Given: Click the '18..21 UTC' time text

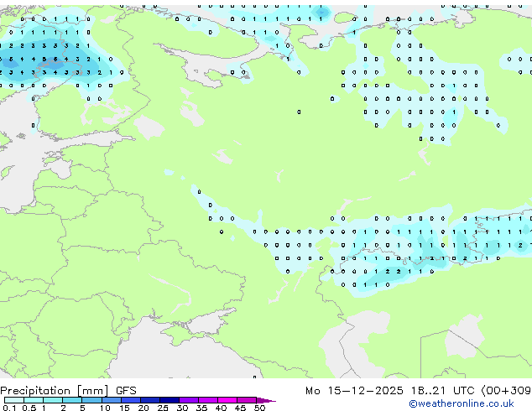Looking at the screenshot, I should 442,391.
